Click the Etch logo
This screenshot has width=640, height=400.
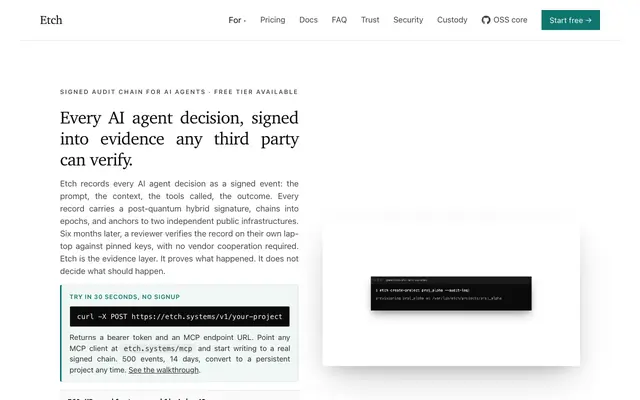[51, 20]
